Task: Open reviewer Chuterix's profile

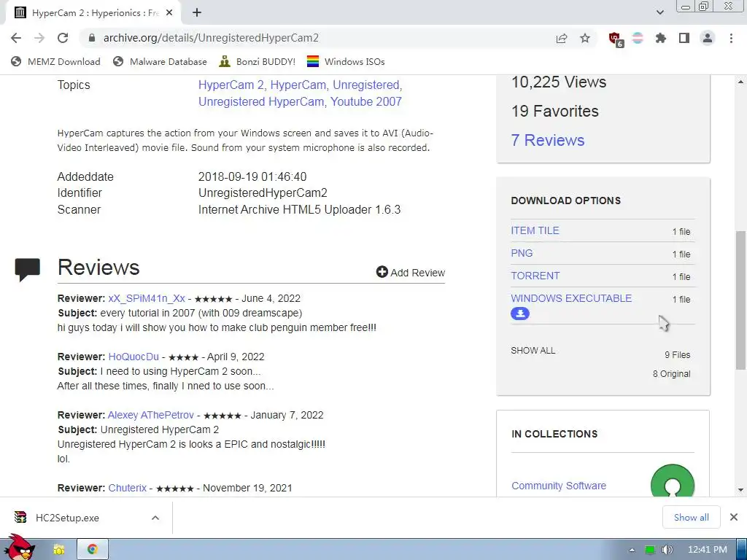Action: point(127,488)
